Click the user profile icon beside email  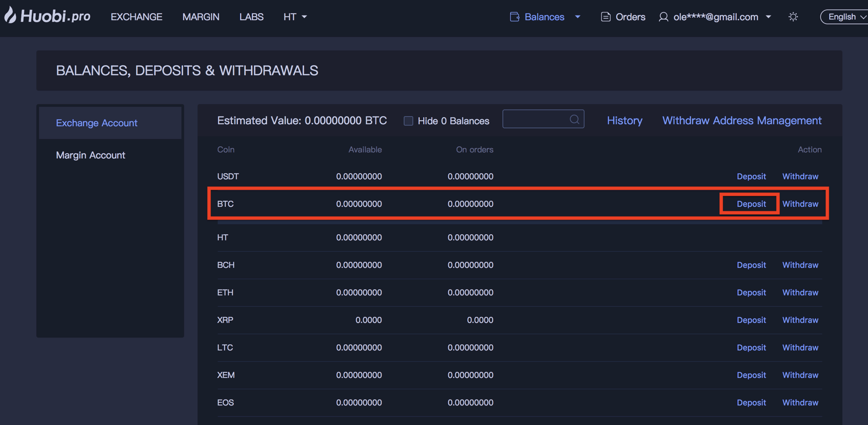click(663, 17)
